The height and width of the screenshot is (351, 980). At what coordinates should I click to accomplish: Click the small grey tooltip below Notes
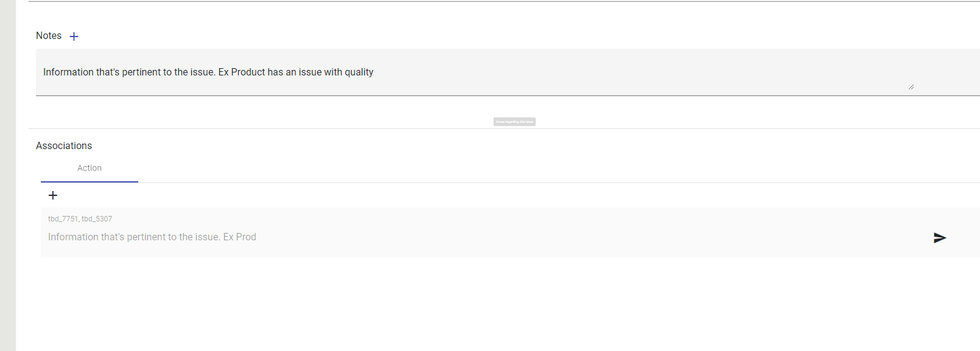point(514,122)
